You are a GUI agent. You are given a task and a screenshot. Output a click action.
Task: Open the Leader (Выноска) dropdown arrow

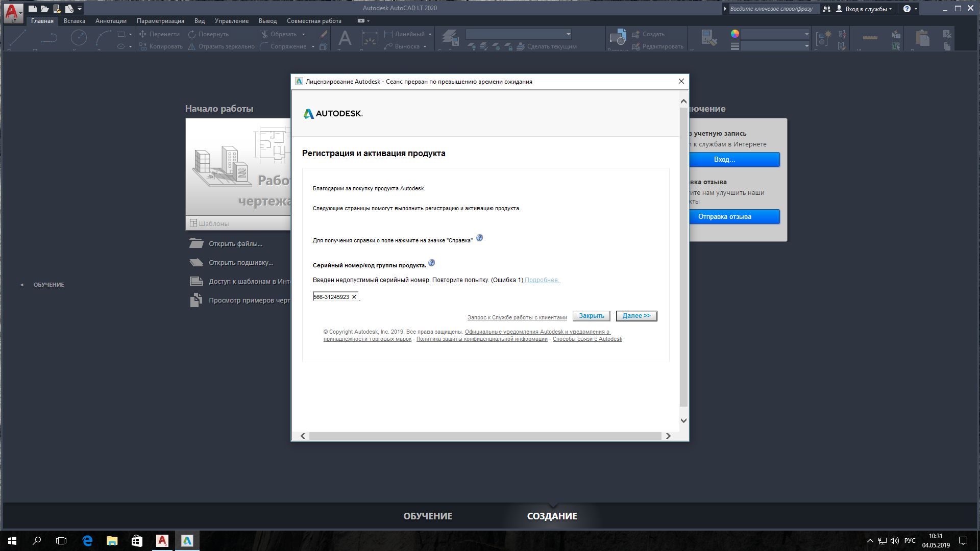[425, 46]
